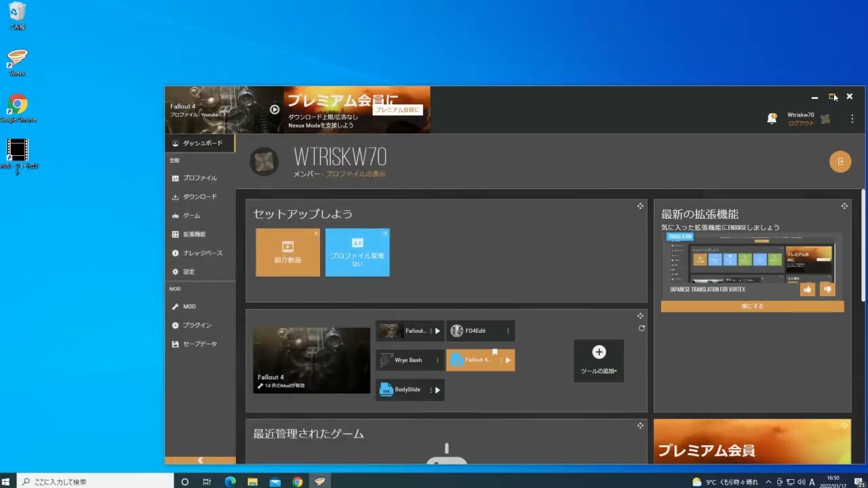The width and height of the screenshot is (868, 488).
Task: Run the first Fallout tool with play button
Action: point(437,331)
